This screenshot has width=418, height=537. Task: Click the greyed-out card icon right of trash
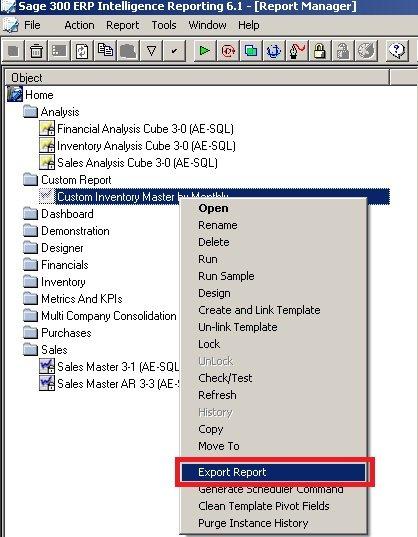pos(59,51)
